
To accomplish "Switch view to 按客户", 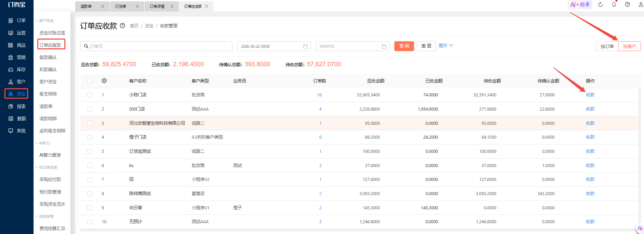I will coord(629,46).
